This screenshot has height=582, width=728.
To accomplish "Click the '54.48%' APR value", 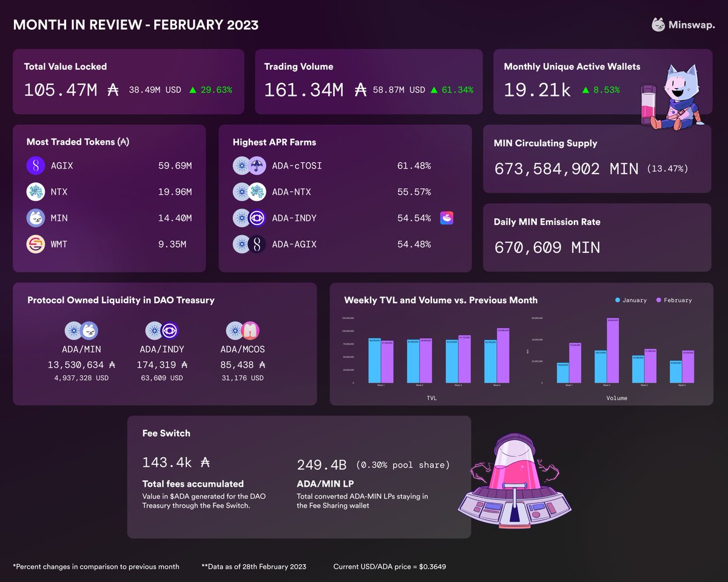I will 414,244.
